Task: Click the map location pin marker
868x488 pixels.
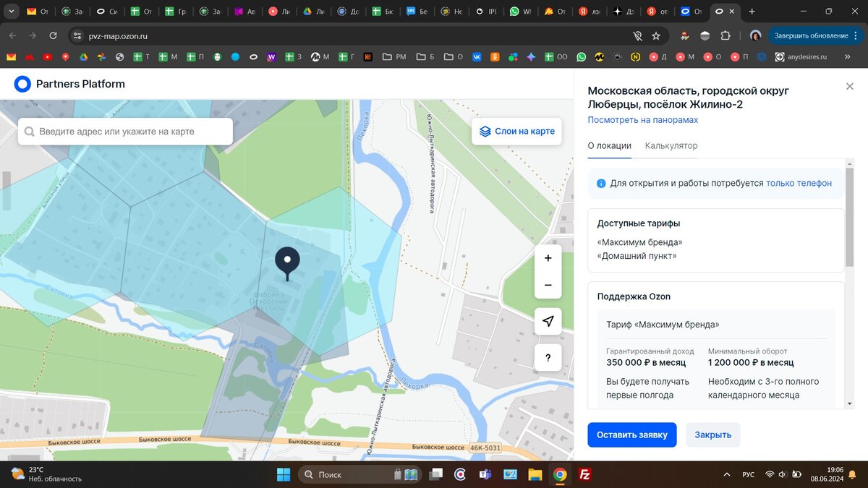Action: [x=287, y=263]
